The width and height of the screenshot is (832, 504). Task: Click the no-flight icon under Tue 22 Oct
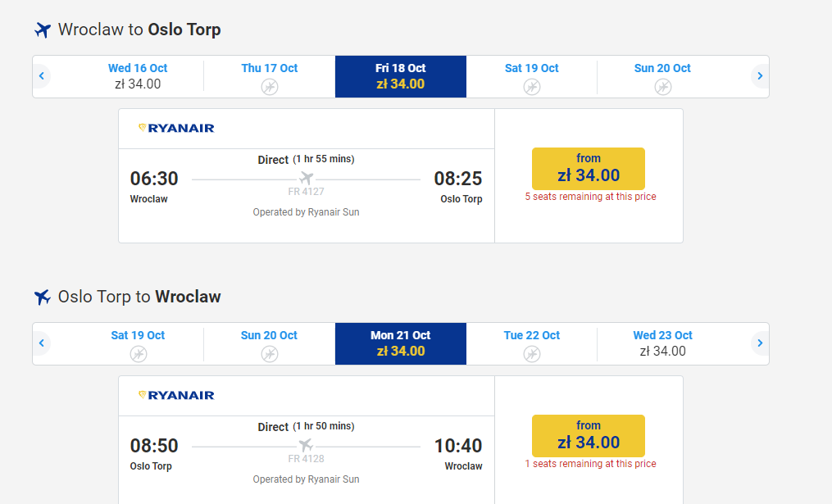click(x=532, y=354)
